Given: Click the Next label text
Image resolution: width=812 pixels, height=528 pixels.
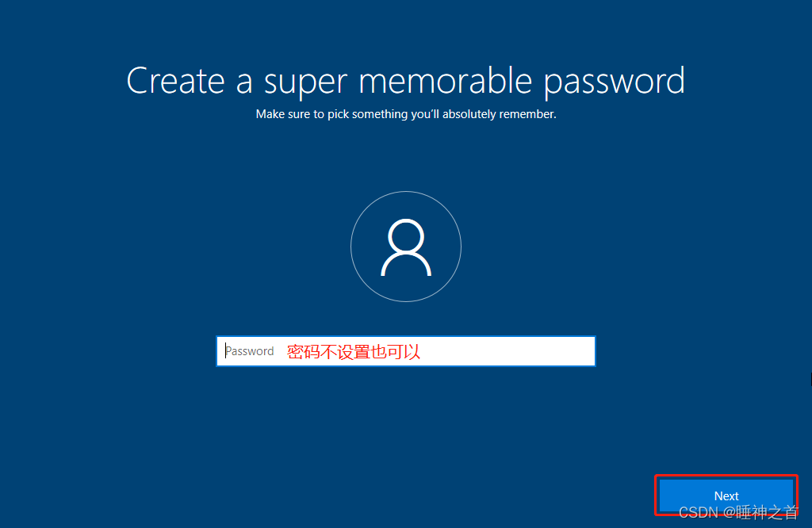Looking at the screenshot, I should tap(726, 496).
